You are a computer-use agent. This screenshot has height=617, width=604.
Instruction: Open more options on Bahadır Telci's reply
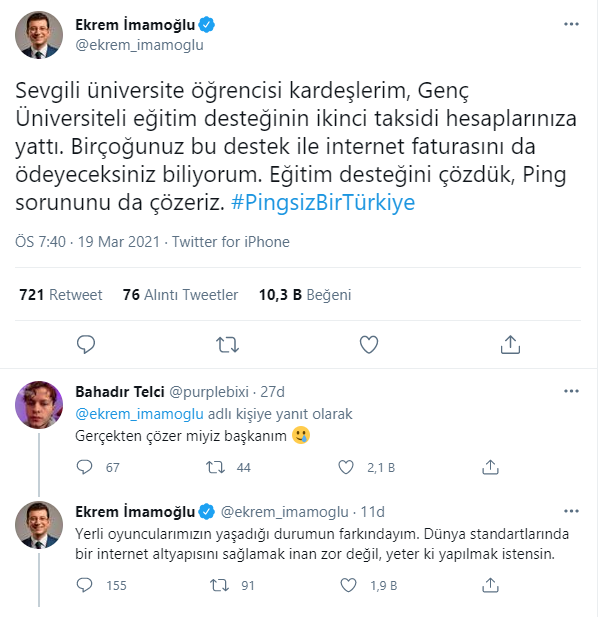[x=569, y=391]
